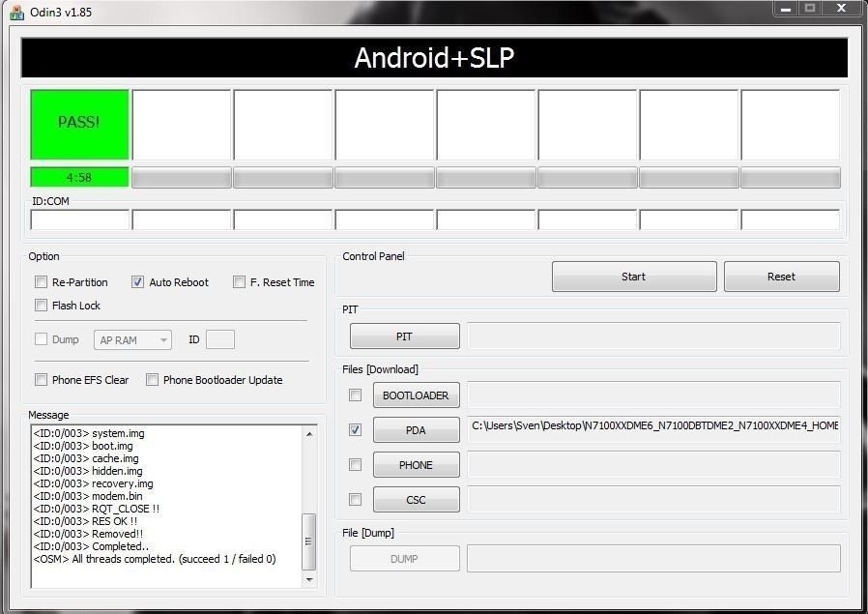Click the DUMP button
868x614 pixels.
[x=405, y=559]
